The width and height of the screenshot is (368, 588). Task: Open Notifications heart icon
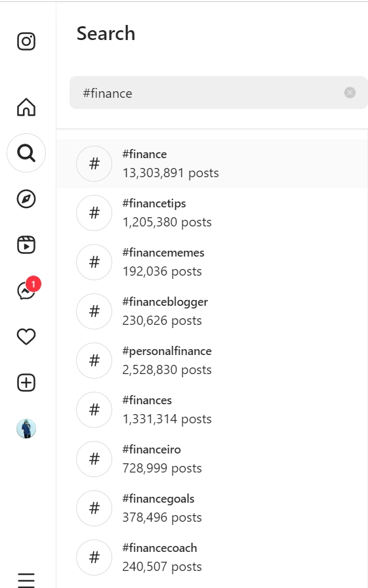26,337
